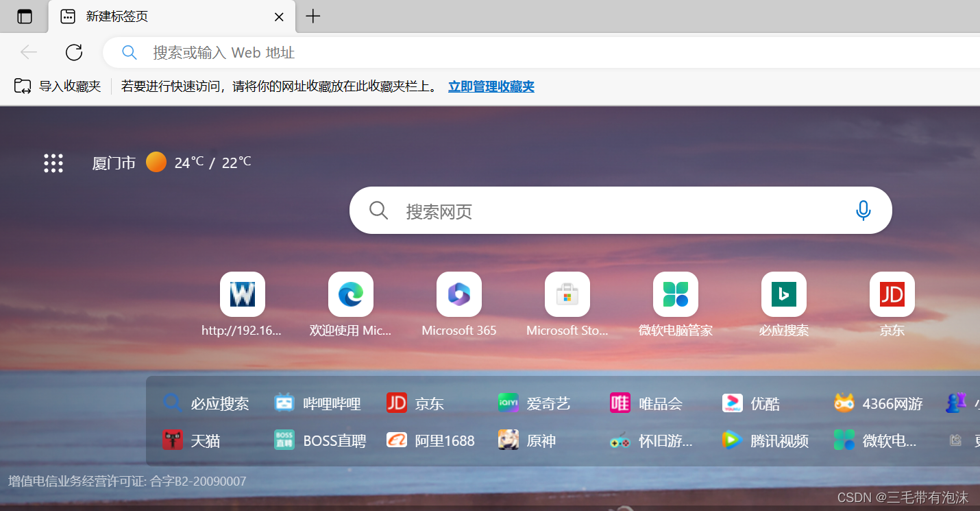This screenshot has width=980, height=511.
Task: Click 4366网游 in the site list
Action: tap(879, 403)
